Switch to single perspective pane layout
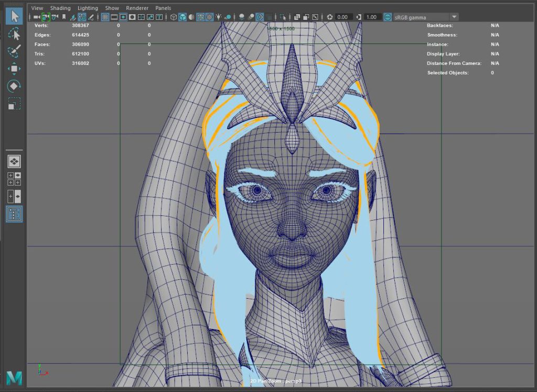This screenshot has height=392, width=537. 14,161
